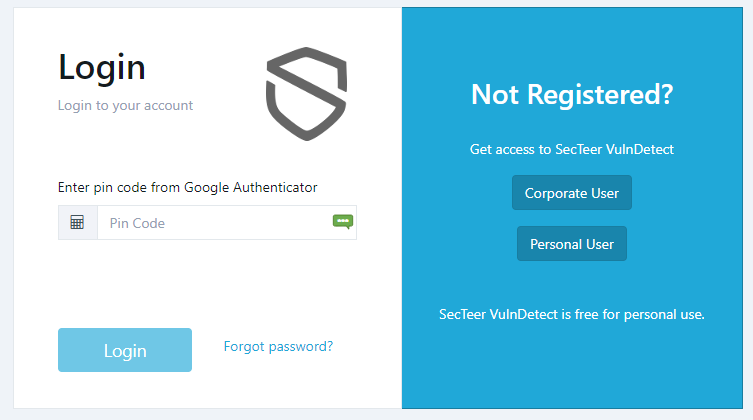This screenshot has height=420, width=753.
Task: Focus the Pin Code input field
Action: 227,223
